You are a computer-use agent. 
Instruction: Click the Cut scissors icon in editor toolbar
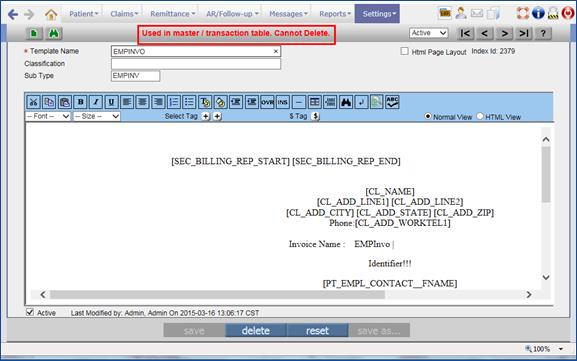(x=33, y=102)
